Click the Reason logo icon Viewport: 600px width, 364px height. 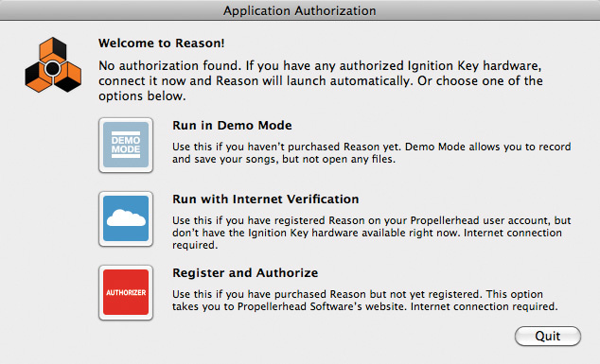click(x=53, y=64)
